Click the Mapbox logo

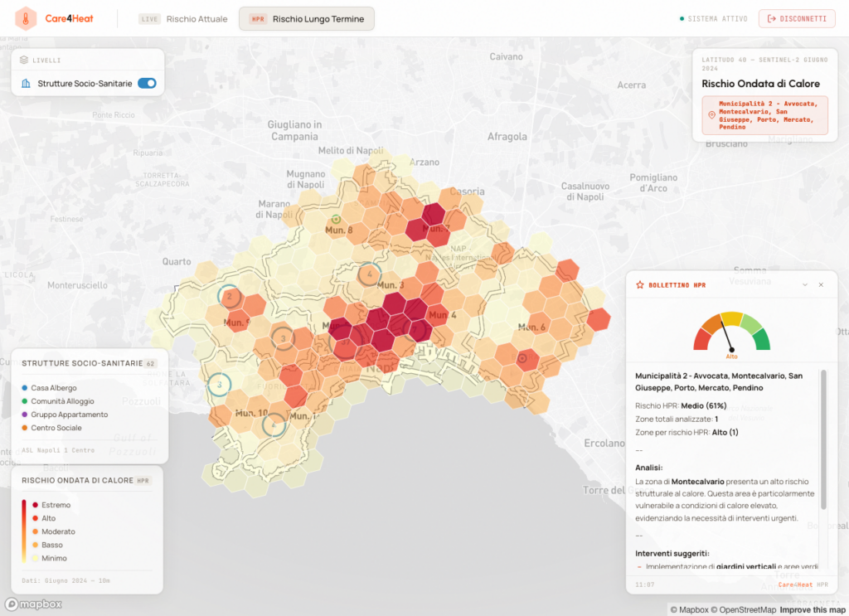coord(33,604)
